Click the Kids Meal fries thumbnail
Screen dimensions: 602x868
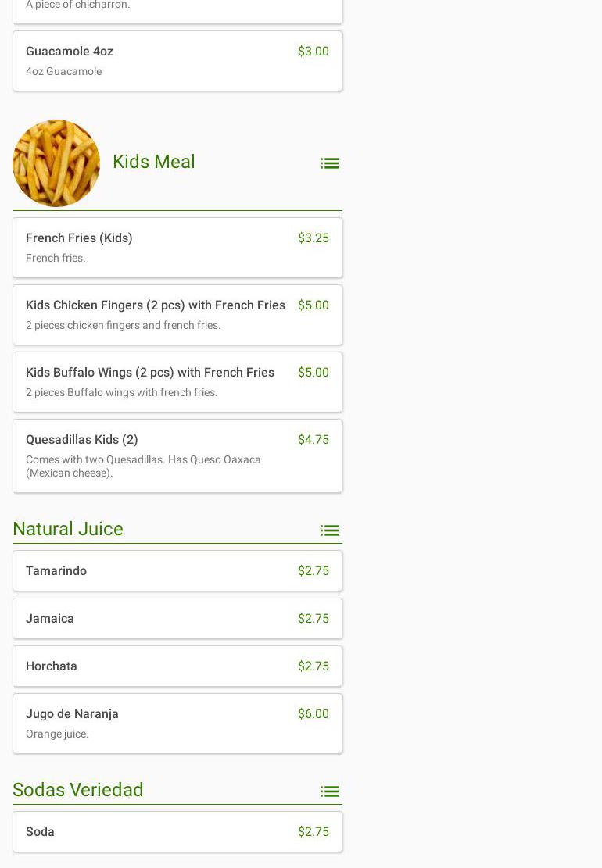(56, 163)
